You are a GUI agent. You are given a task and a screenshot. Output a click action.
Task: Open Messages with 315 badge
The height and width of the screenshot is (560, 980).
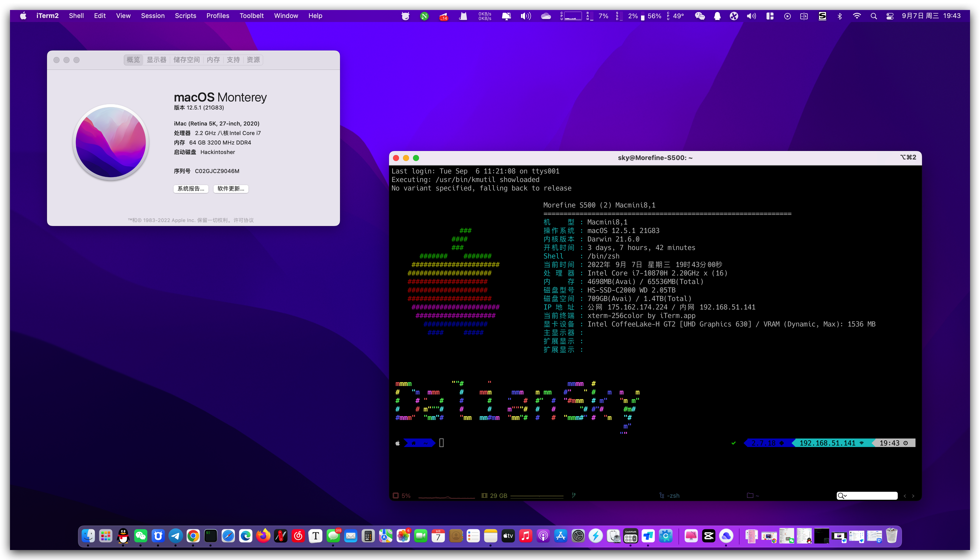[x=333, y=536]
